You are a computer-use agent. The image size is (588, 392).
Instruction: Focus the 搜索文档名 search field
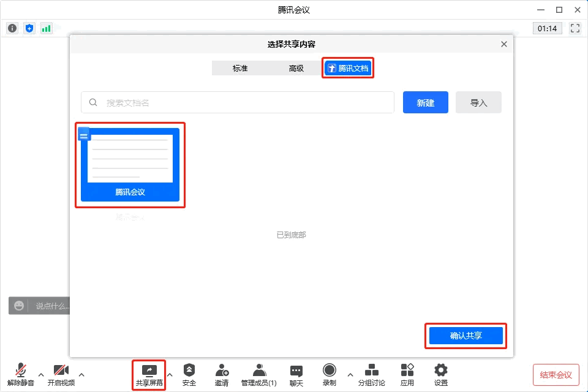tap(238, 102)
